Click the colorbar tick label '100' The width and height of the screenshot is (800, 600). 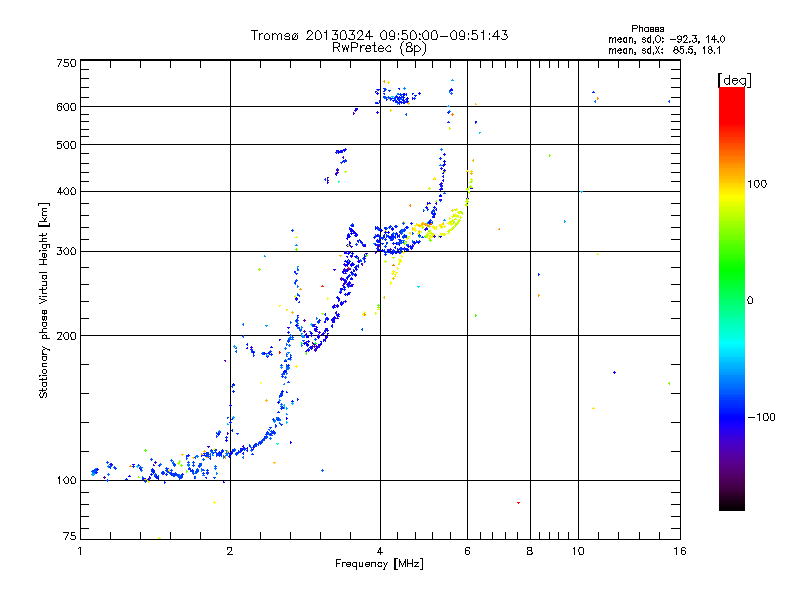click(x=757, y=184)
